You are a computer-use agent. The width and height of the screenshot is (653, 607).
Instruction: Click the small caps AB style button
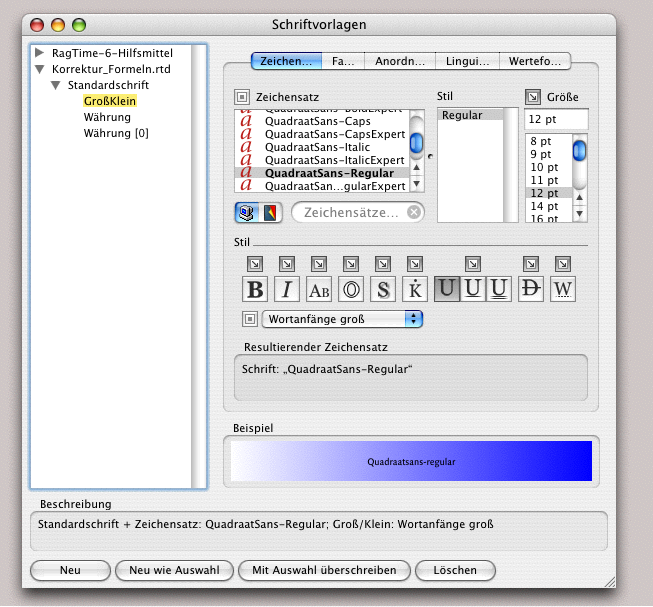[319, 290]
